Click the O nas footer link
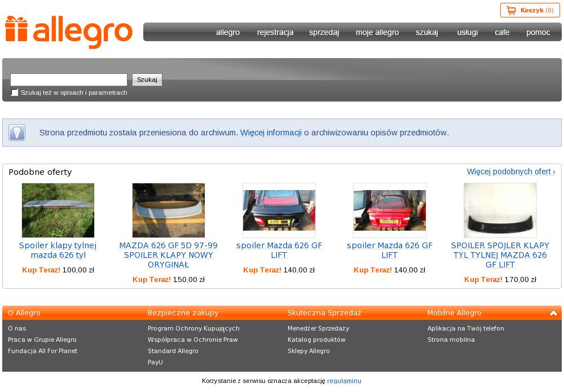The width and height of the screenshot is (564, 392). pos(17,328)
